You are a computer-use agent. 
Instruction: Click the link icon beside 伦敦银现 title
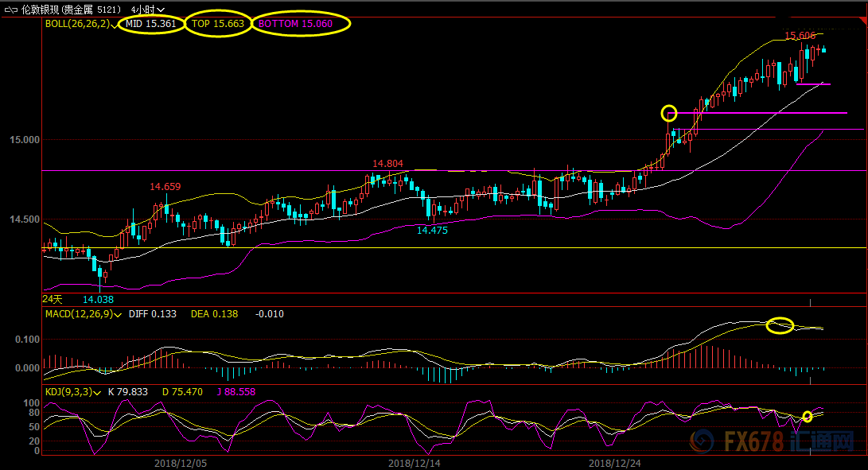[x=10, y=9]
